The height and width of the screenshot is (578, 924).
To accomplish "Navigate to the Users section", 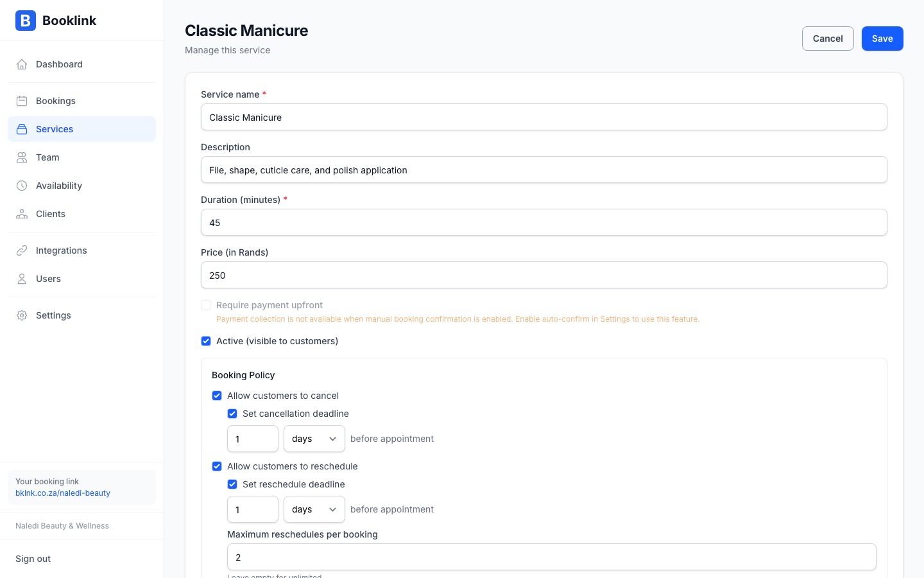I will (48, 279).
